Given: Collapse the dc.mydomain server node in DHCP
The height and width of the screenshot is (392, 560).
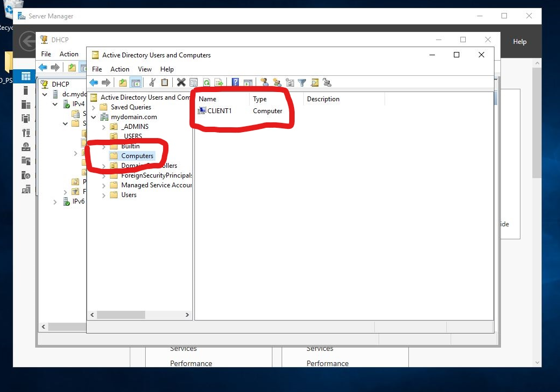Looking at the screenshot, I should tap(44, 95).
